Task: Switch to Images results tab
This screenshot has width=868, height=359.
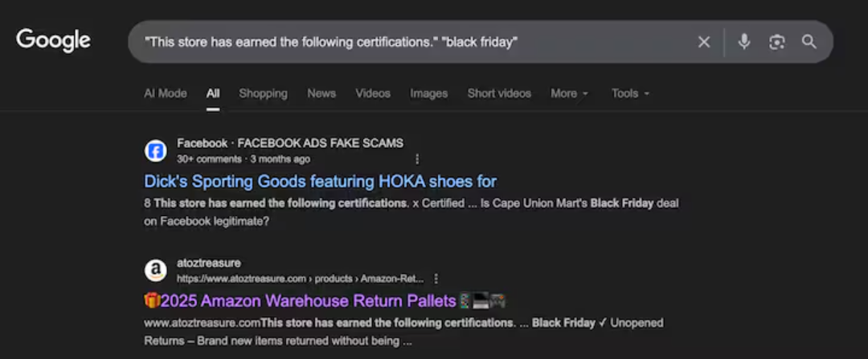Action: pyautogui.click(x=428, y=93)
